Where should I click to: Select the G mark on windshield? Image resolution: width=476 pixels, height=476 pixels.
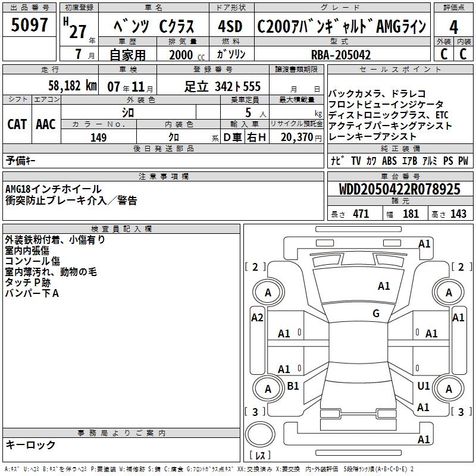(x=376, y=313)
